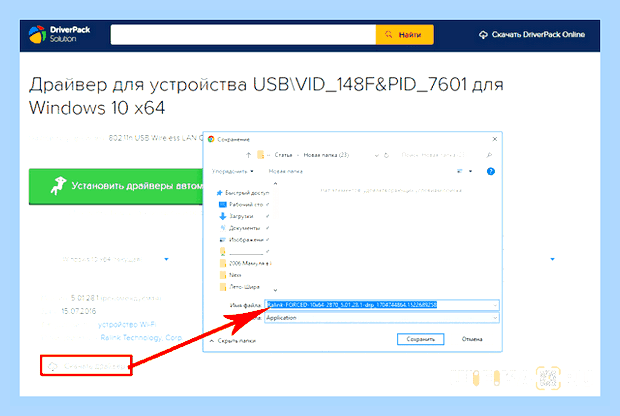Viewport: 620px width, 416px height.
Task: Follow the устройство Wi-Fi link
Action: pyautogui.click(x=127, y=324)
